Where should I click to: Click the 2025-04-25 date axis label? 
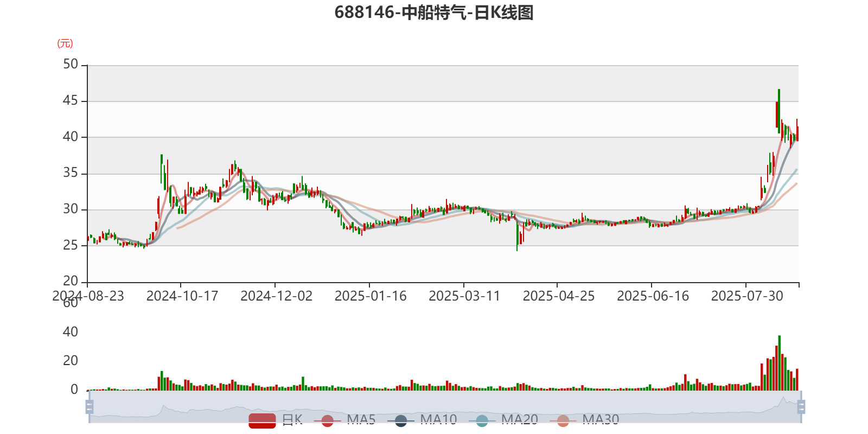(x=559, y=296)
